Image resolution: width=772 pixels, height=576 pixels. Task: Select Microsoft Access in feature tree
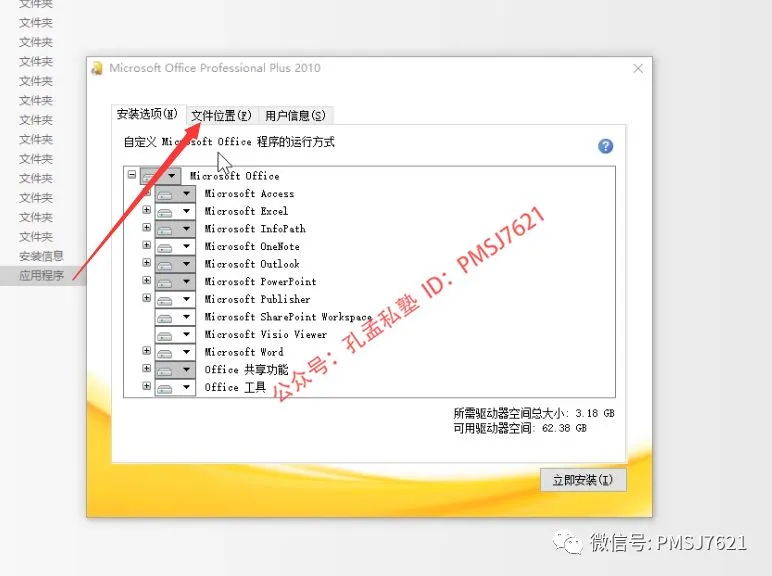pyautogui.click(x=249, y=194)
